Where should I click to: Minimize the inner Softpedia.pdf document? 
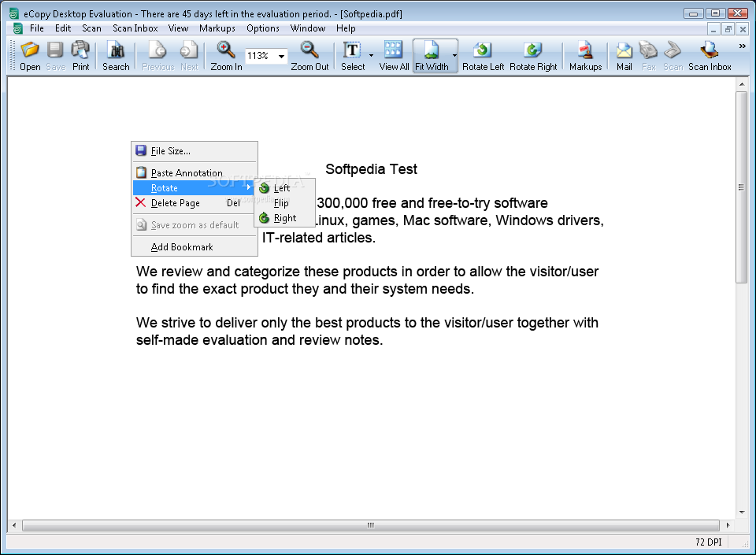click(713, 29)
